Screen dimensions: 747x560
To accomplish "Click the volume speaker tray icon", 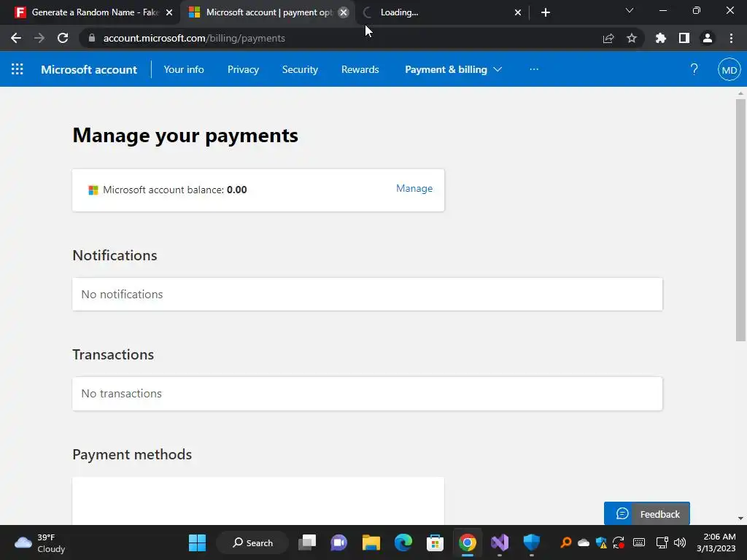I will click(680, 542).
